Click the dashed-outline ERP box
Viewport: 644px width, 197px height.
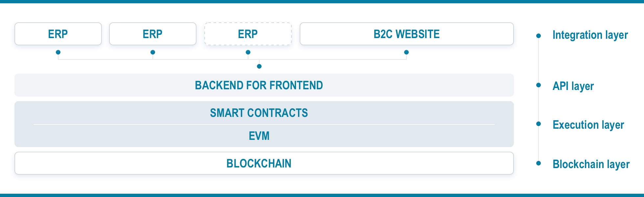(x=248, y=34)
